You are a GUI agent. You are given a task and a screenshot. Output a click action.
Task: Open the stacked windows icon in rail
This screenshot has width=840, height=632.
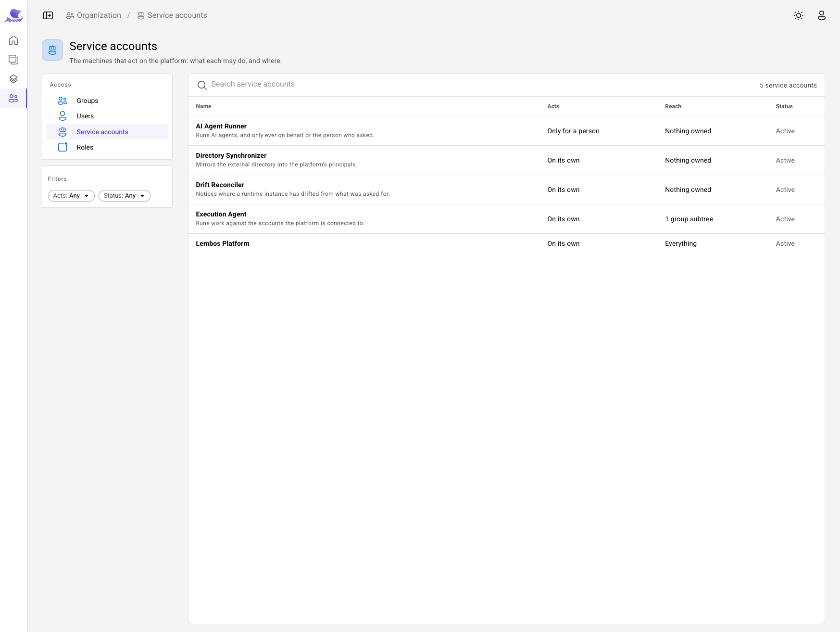click(x=13, y=60)
